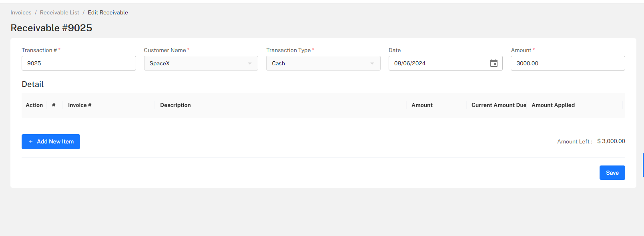Click the Amount Applied column header
The image size is (644, 236).
[553, 105]
